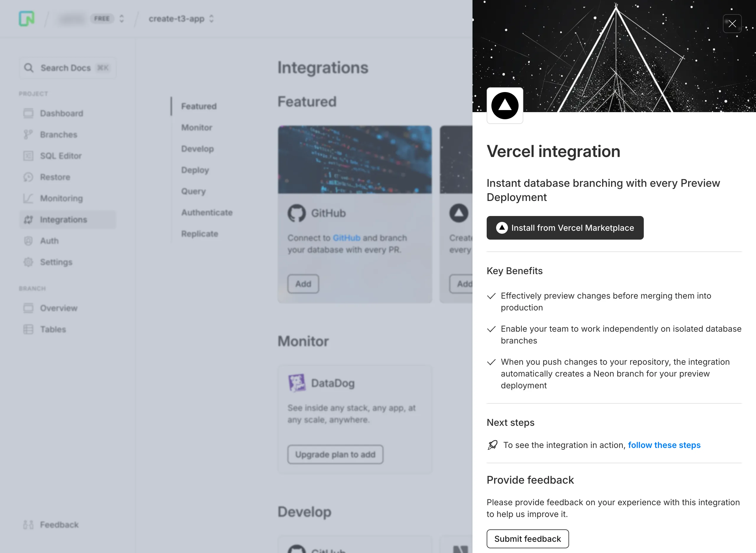
Task: Add the GitHub integration
Action: (x=303, y=284)
